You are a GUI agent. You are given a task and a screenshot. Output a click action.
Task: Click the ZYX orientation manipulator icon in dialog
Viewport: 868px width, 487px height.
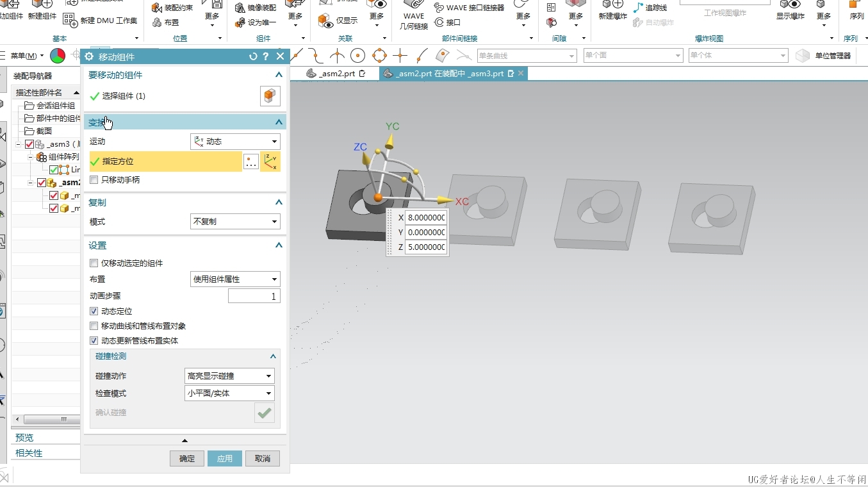click(270, 161)
